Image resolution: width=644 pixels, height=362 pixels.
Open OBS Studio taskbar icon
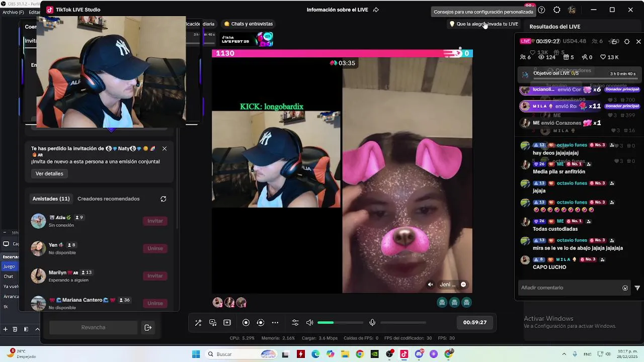[x=389, y=354]
